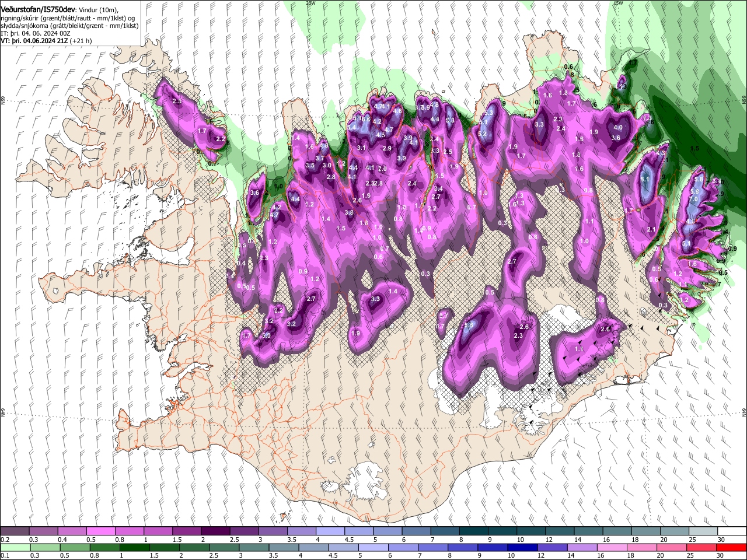The image size is (747, 560).
Task: Pick the dark purple upper swatch between 2 and 2.5
Action: pyautogui.click(x=215, y=531)
